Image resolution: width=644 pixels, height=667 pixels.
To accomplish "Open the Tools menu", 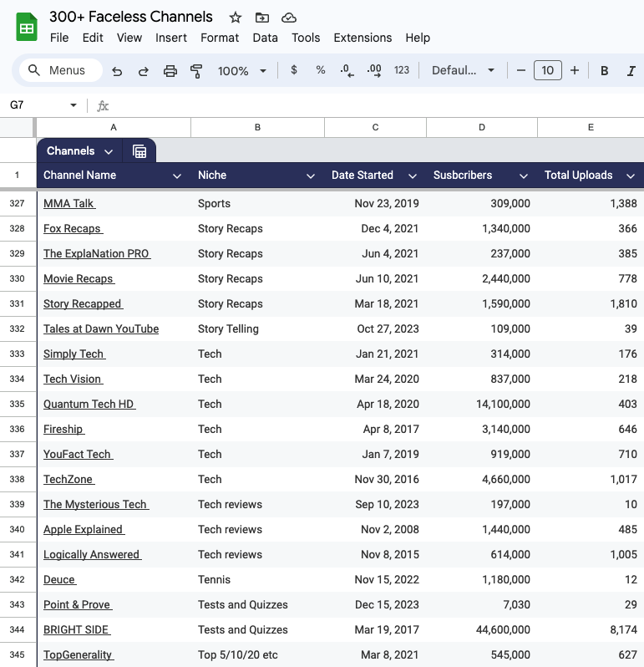I will point(306,38).
